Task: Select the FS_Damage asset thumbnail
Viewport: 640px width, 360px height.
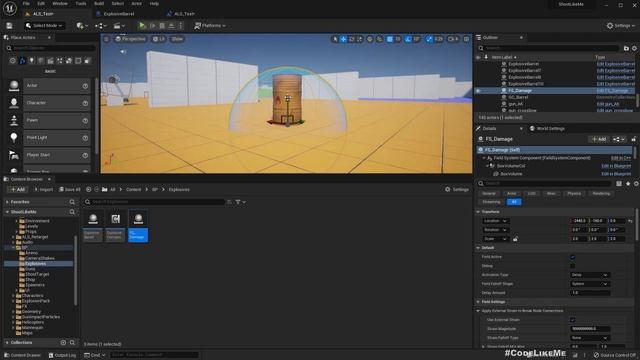Action: (138, 227)
